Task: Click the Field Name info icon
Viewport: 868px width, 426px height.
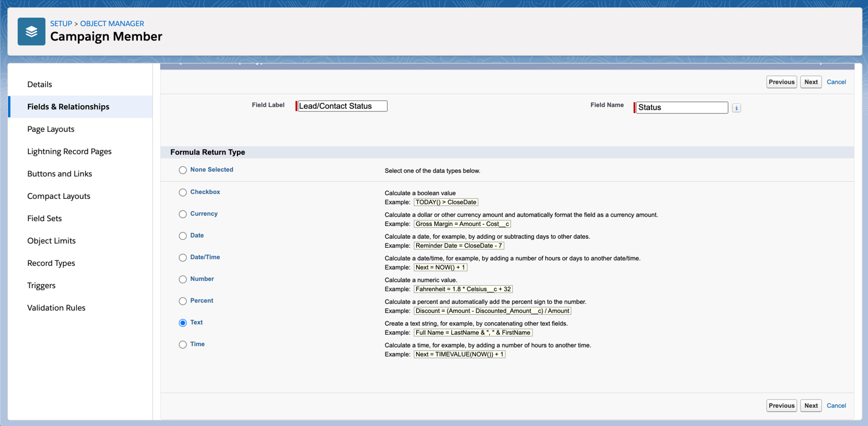Action: click(736, 108)
